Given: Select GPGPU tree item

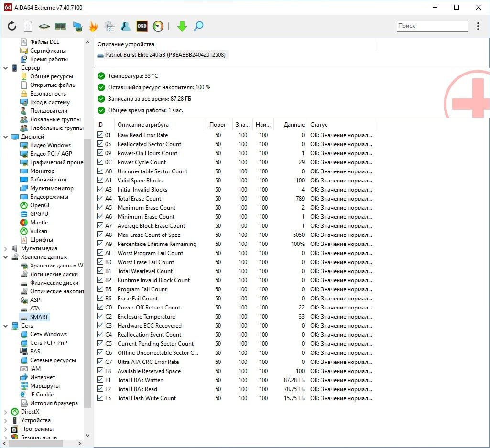Looking at the screenshot, I should [39, 214].
